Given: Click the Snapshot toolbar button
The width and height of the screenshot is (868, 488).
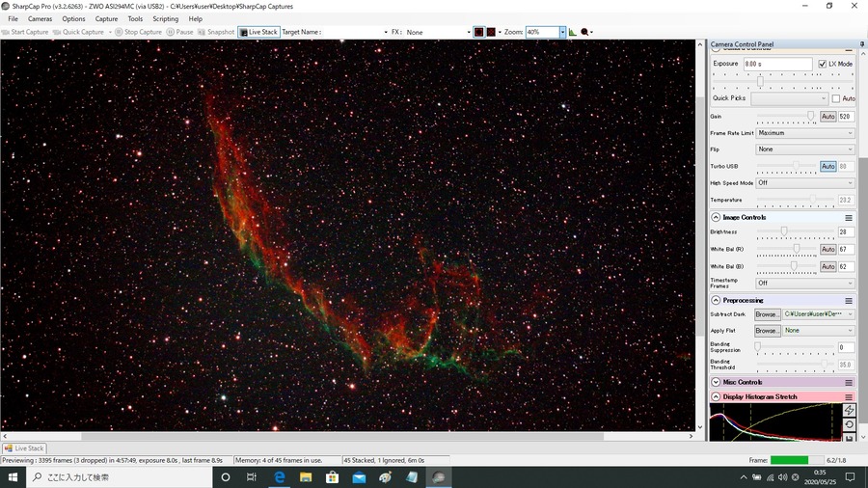Looking at the screenshot, I should point(216,32).
